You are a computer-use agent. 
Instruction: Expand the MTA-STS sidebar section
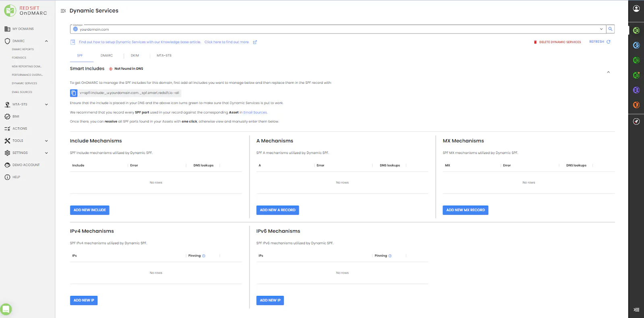coord(46,104)
